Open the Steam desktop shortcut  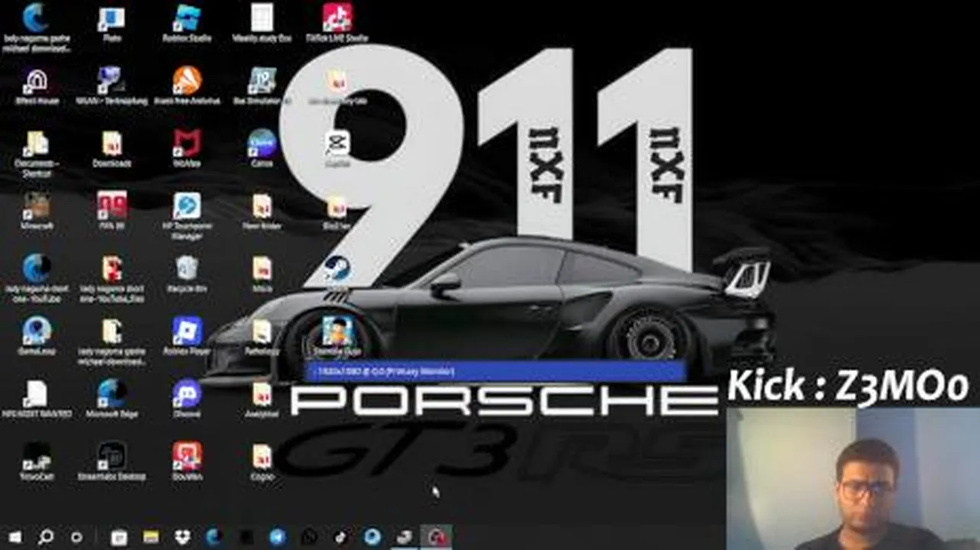coord(337,268)
